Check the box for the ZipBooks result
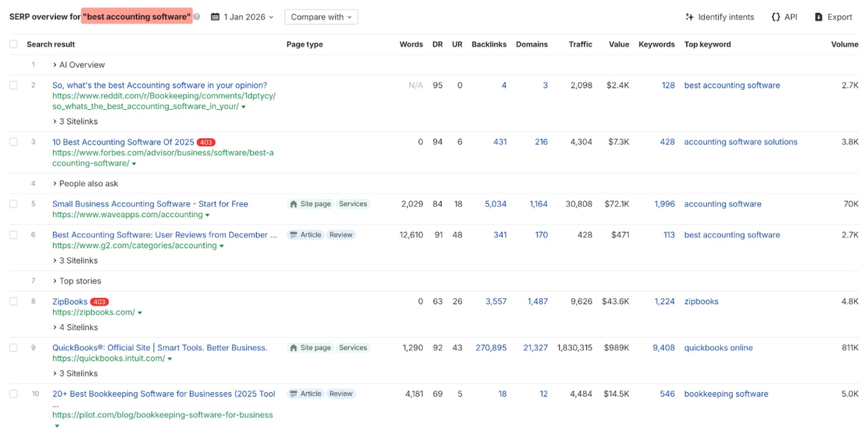 [14, 302]
